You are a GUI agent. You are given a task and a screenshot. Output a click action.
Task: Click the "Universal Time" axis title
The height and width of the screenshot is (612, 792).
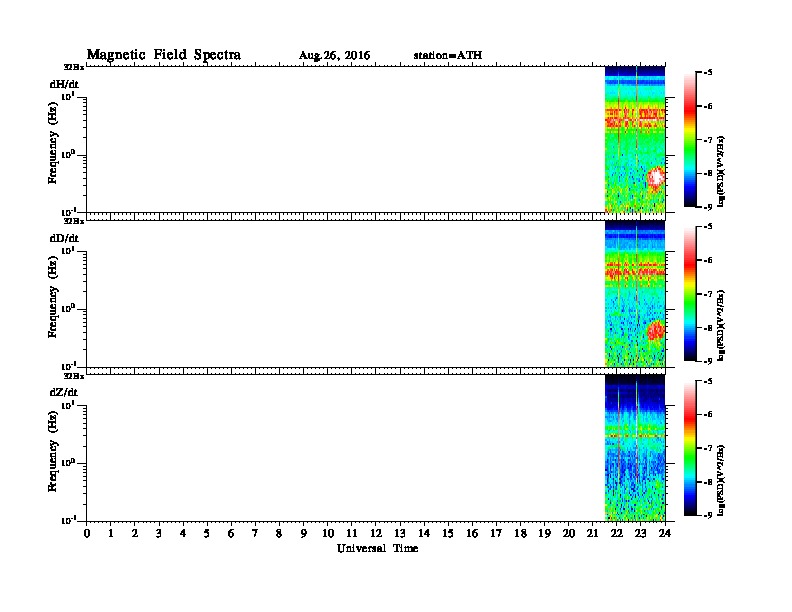(x=377, y=548)
